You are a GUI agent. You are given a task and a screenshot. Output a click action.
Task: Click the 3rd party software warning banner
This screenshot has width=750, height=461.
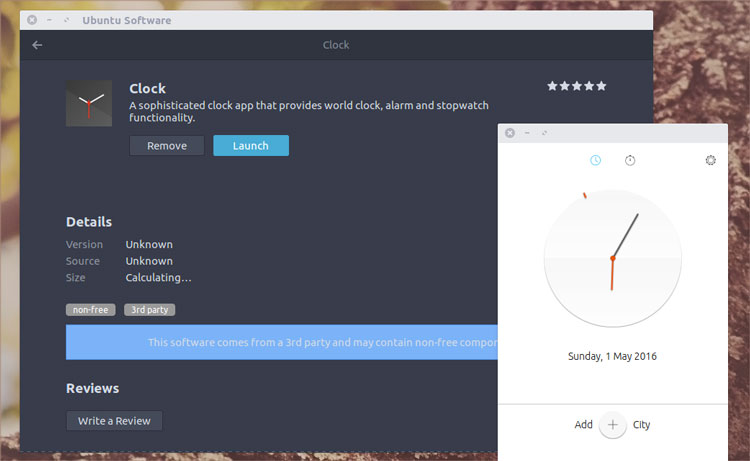[282, 342]
